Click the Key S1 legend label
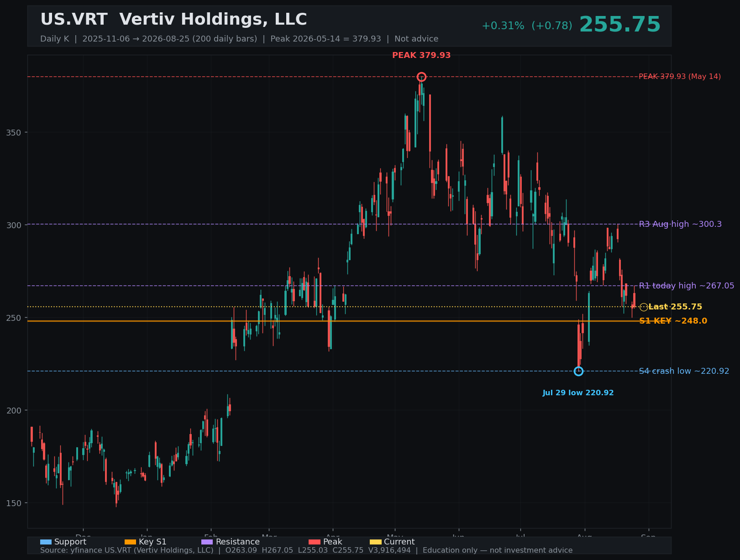This screenshot has height=560, width=740. coord(152,542)
